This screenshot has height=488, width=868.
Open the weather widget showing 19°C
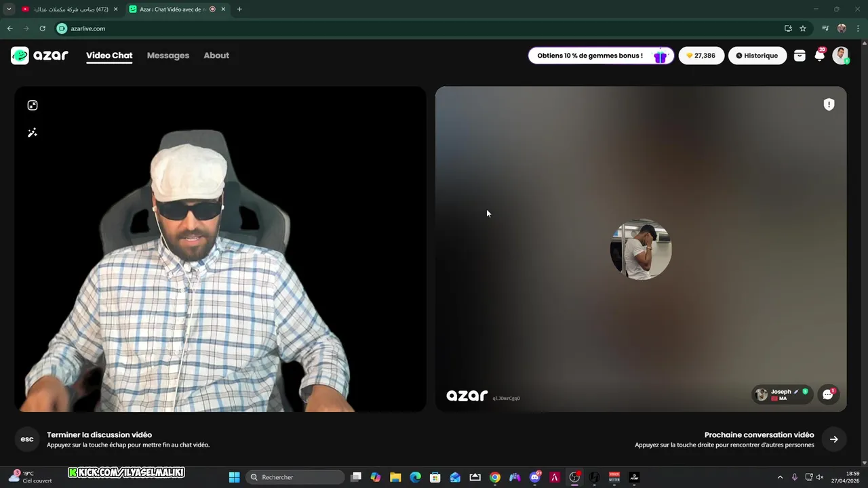pyautogui.click(x=30, y=477)
